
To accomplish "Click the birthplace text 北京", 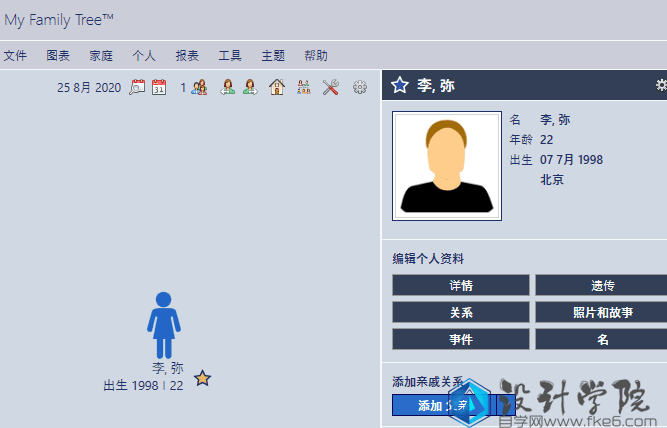I will [x=552, y=180].
